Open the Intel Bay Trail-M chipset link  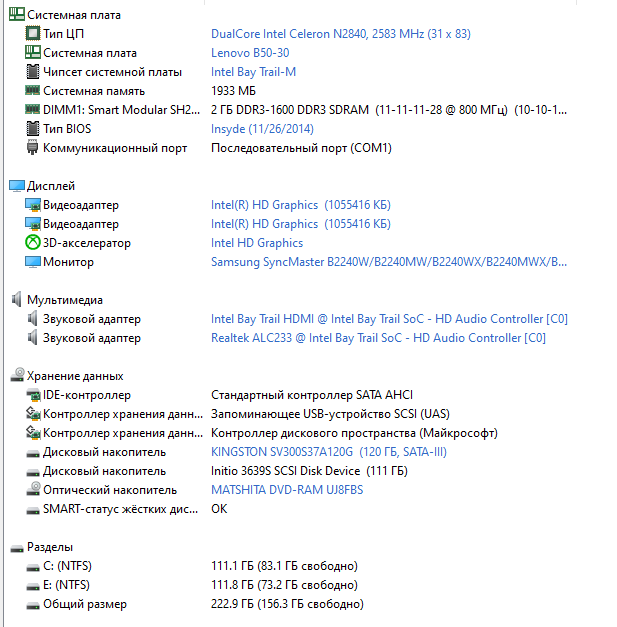tap(253, 72)
